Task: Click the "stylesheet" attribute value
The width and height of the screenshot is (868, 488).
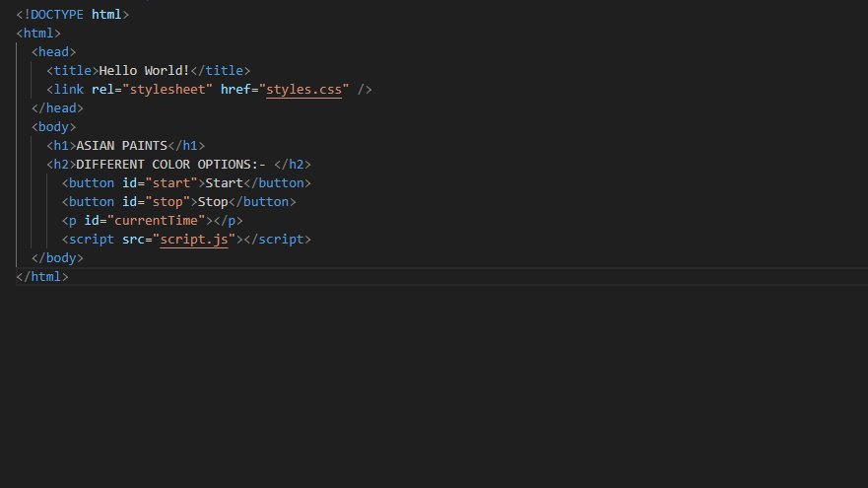Action: 167,89
